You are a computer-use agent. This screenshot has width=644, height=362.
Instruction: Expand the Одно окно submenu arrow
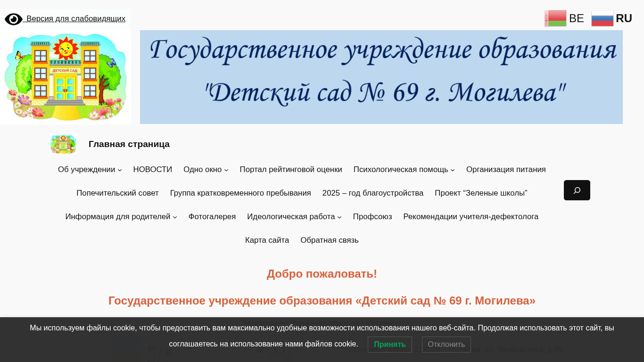[226, 170]
